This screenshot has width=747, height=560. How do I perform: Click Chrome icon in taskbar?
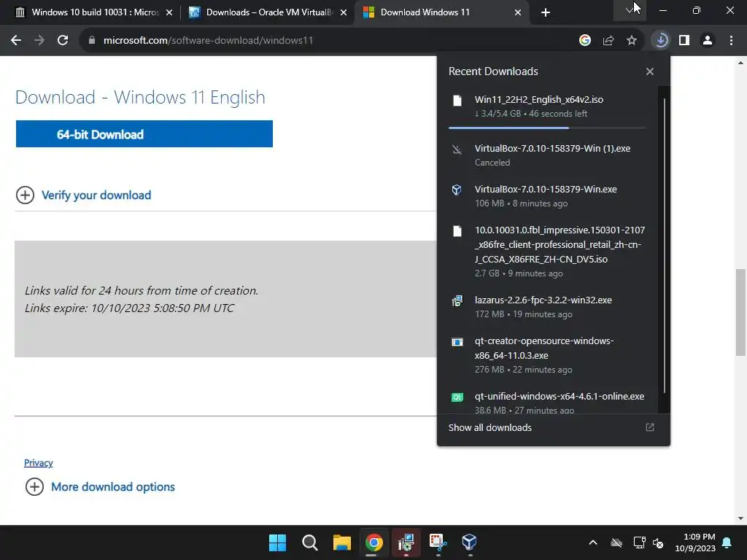[x=374, y=542]
